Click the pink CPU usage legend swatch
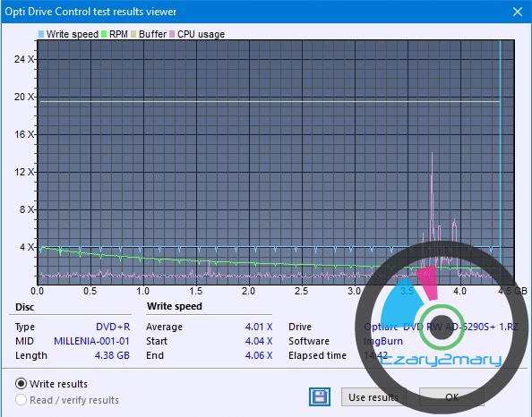532x417 pixels. coord(172,34)
